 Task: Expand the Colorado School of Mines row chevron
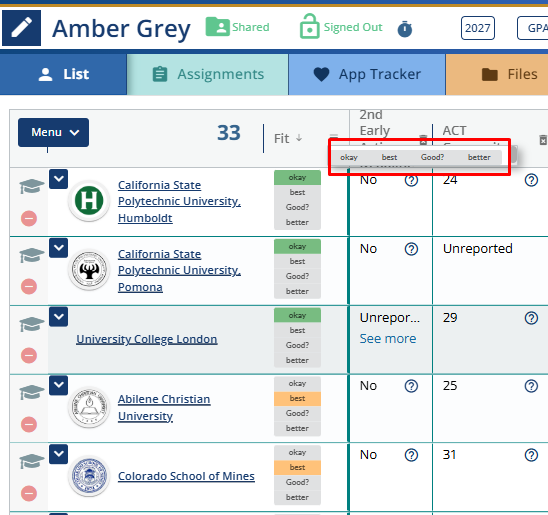pyautogui.click(x=58, y=454)
